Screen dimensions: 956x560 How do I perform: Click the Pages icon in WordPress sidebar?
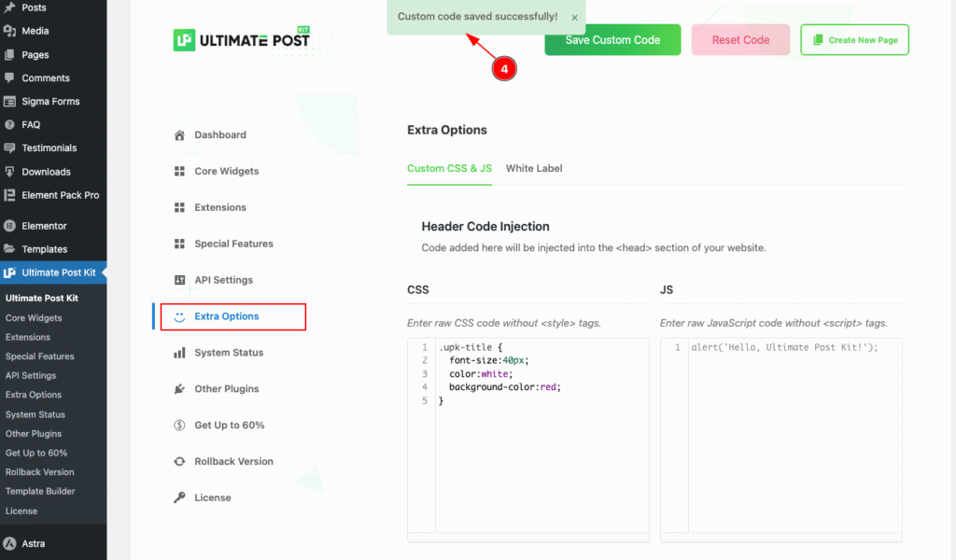(9, 54)
